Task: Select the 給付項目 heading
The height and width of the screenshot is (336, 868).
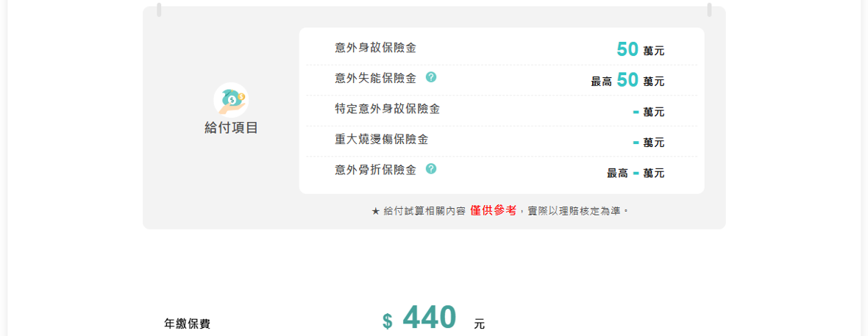Action: click(x=231, y=128)
